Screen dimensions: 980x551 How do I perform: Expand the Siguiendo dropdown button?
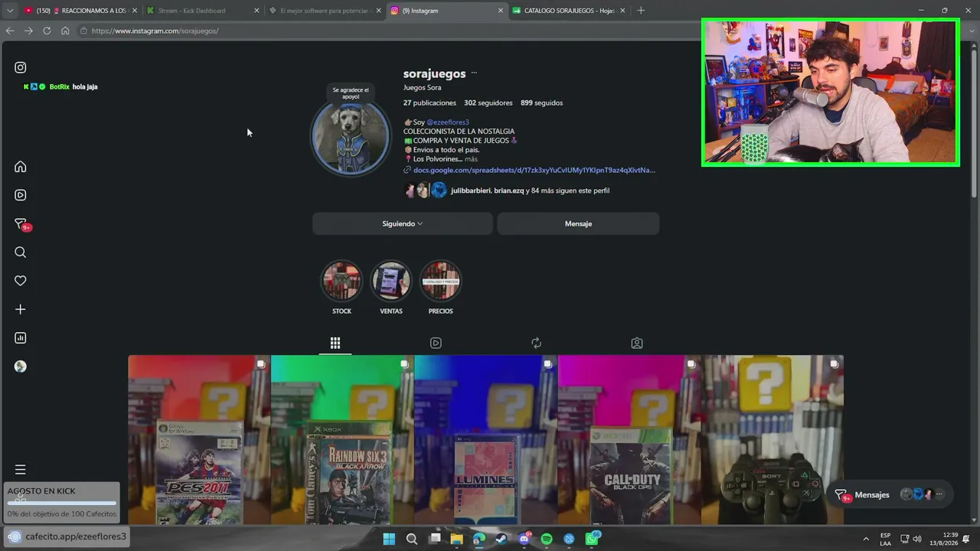point(403,223)
